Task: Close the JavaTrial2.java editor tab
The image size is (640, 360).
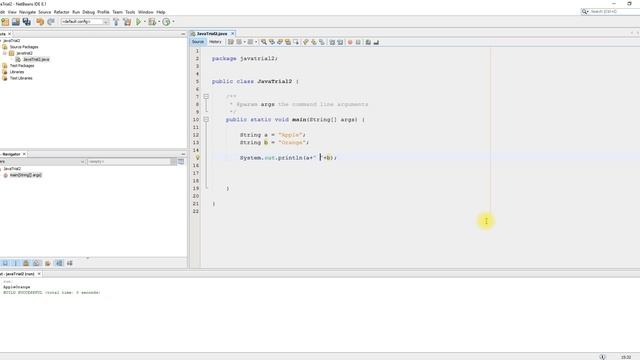Action: tap(233, 33)
